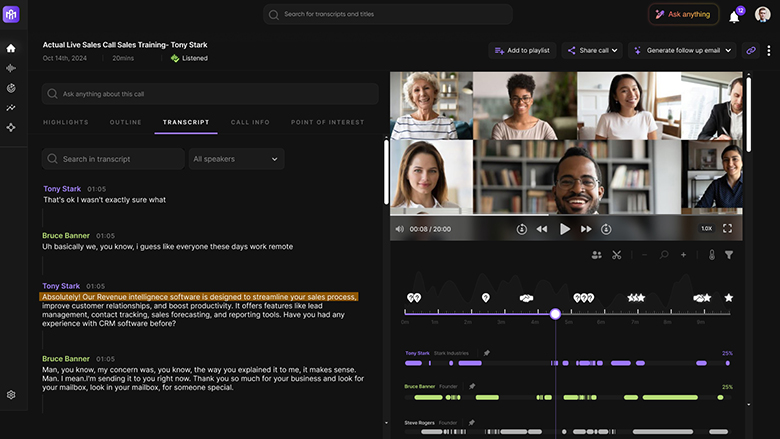Click the timeline magnifier icon
Image resolution: width=780 pixels, height=439 pixels.
click(664, 255)
